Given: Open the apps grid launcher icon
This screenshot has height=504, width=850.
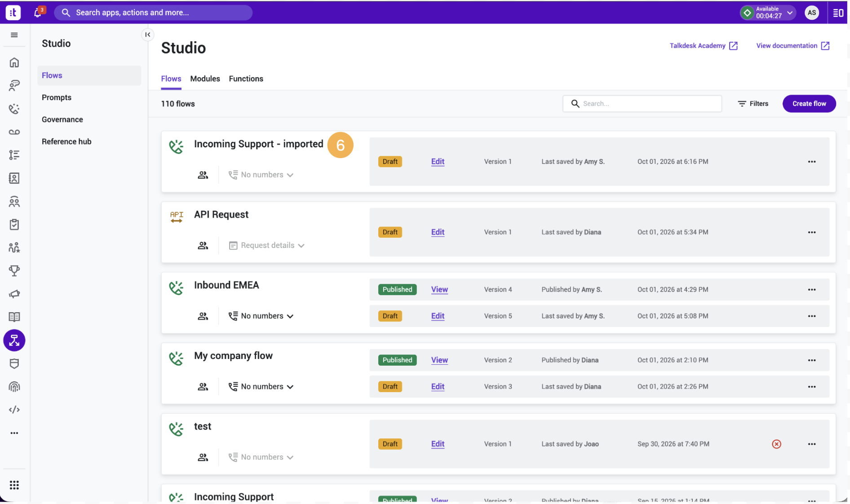Looking at the screenshot, I should point(14,485).
